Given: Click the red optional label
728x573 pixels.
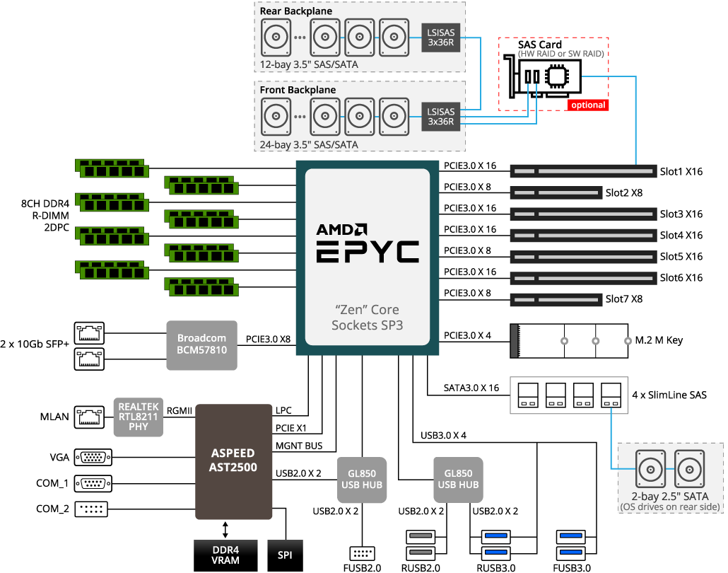Looking at the screenshot, I should click(x=587, y=105).
